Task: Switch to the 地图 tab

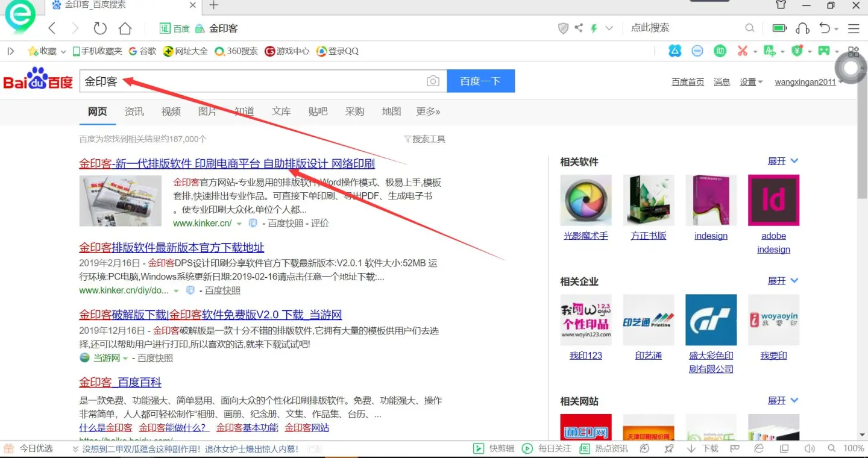Action: 392,111
